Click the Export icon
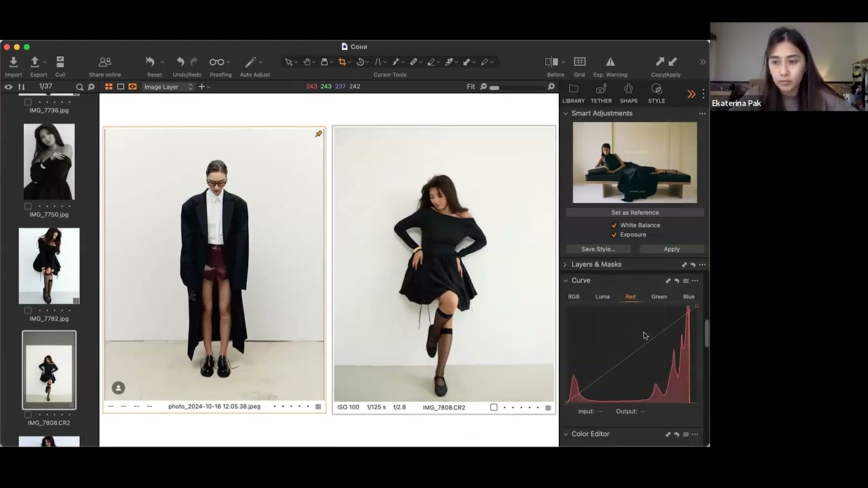This screenshot has height=488, width=868. click(35, 62)
